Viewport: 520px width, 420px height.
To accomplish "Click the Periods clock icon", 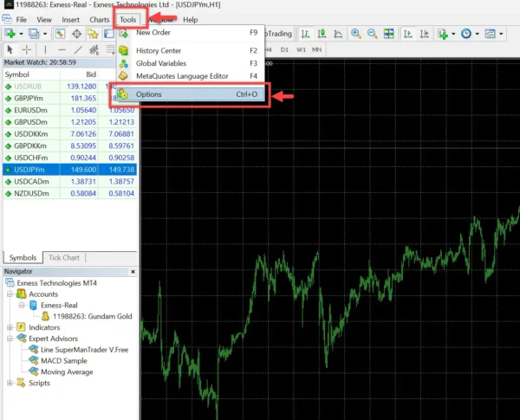I will (x=466, y=34).
